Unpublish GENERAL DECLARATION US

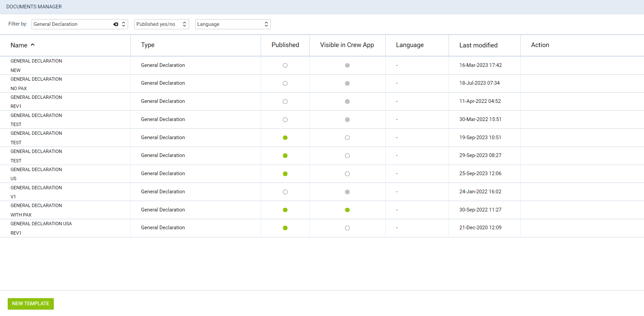click(x=285, y=174)
